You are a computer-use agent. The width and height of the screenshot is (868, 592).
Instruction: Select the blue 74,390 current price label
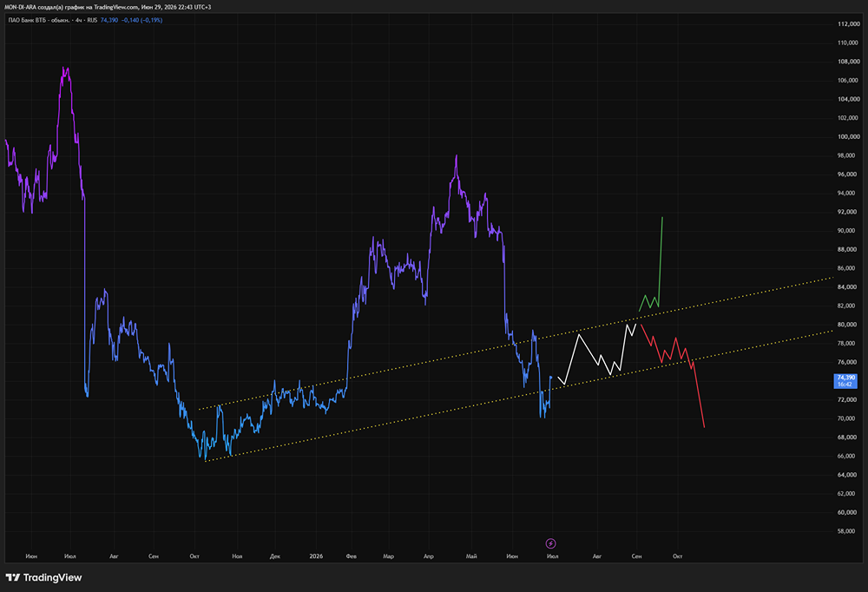(x=845, y=380)
